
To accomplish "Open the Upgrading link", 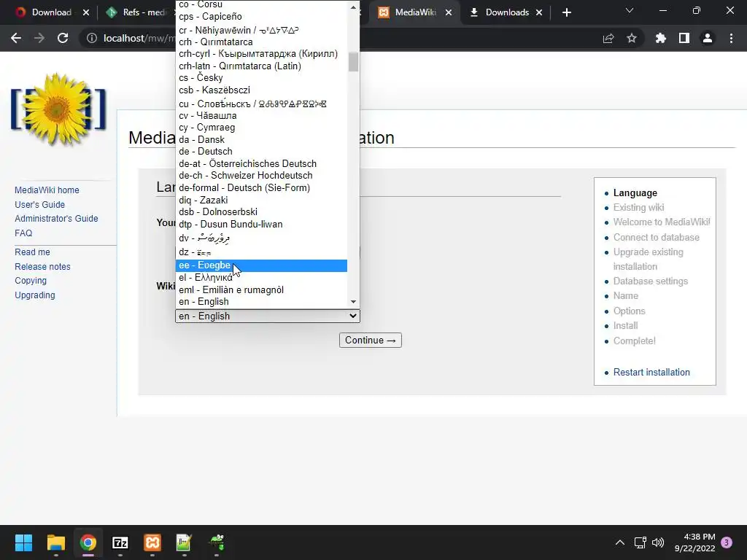I will click(x=35, y=295).
